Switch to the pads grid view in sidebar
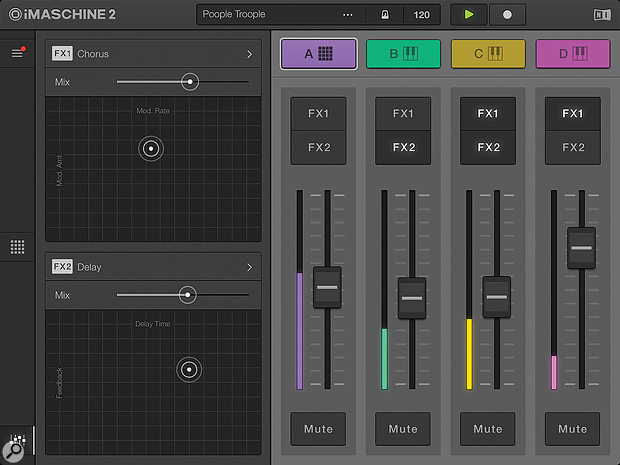This screenshot has height=465, width=620. click(x=17, y=247)
